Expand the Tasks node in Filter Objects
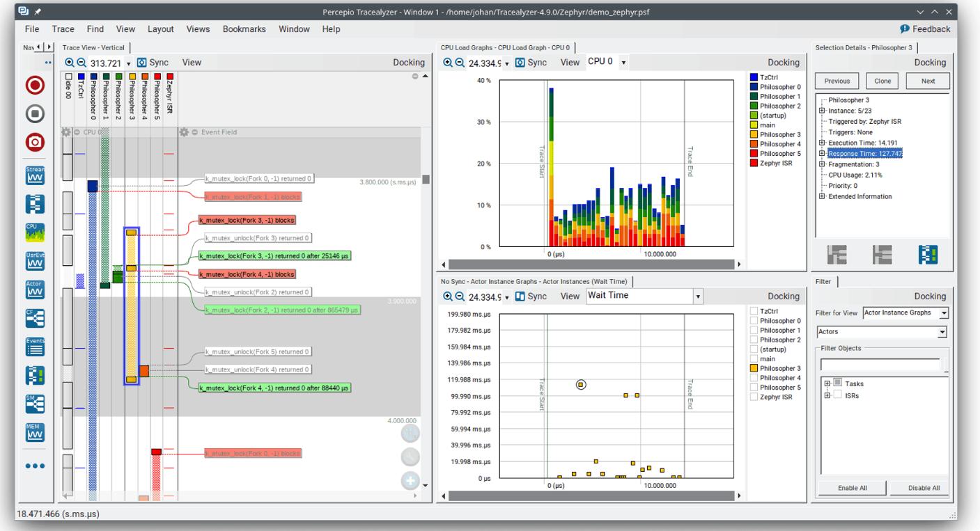The image size is (980, 531). coord(827,383)
